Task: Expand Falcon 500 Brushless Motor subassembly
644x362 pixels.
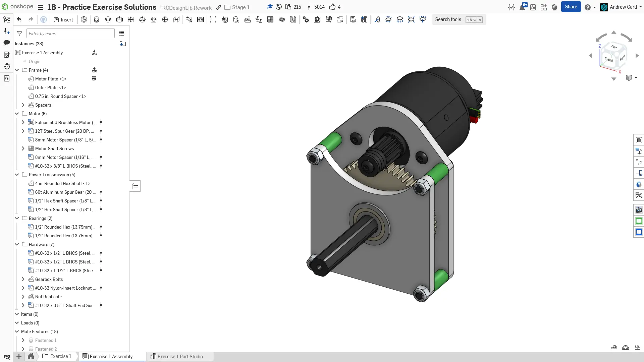Action: (23, 122)
